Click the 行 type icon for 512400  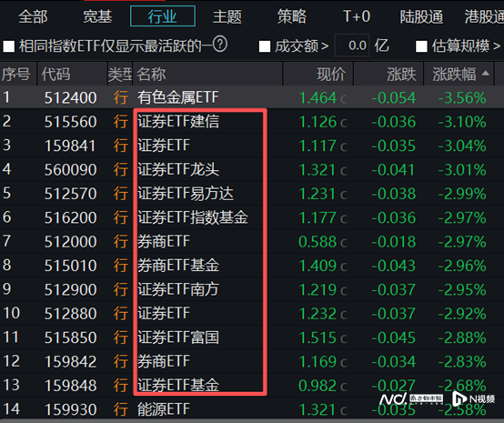(120, 97)
